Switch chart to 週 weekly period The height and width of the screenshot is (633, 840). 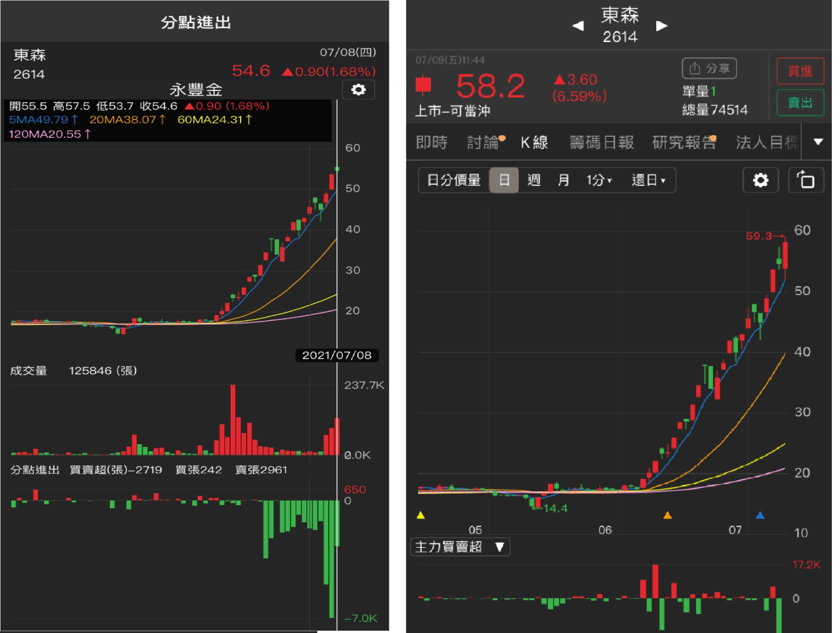(x=534, y=180)
